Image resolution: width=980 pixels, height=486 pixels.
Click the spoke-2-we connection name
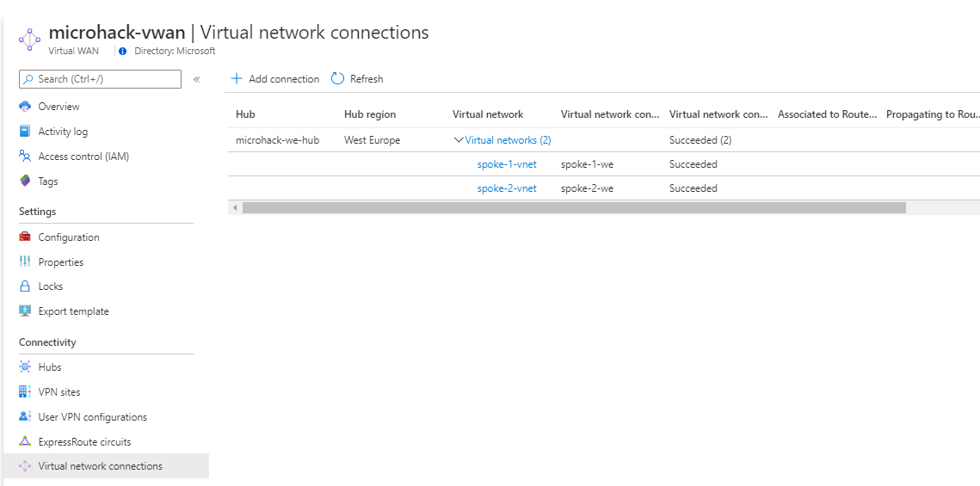tap(587, 188)
